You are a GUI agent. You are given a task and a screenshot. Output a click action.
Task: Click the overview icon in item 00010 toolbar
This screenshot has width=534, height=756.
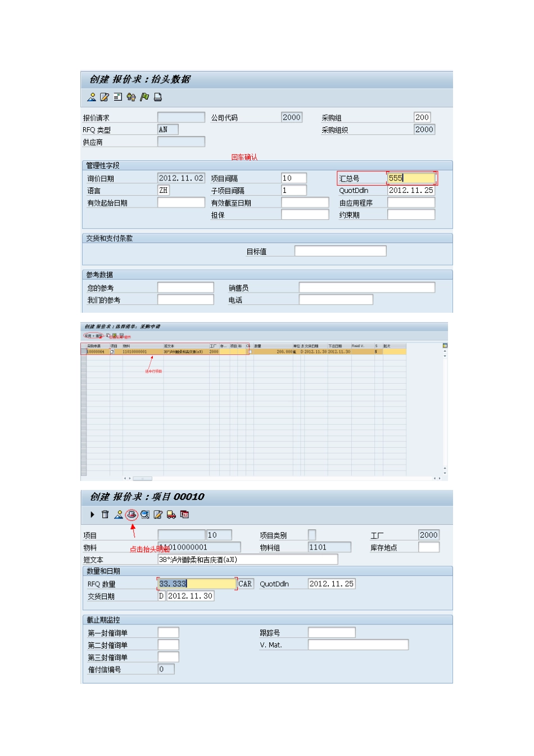click(119, 515)
